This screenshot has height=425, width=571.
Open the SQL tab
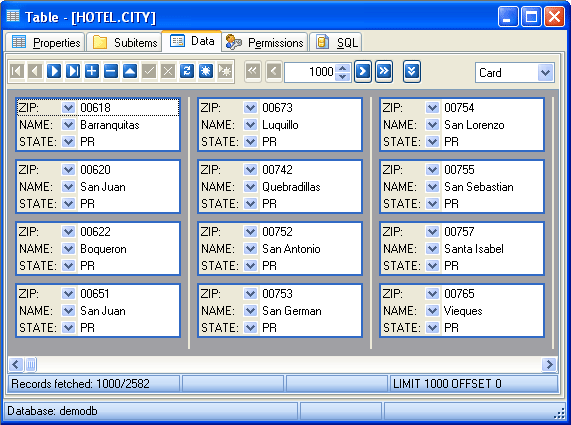tap(335, 43)
